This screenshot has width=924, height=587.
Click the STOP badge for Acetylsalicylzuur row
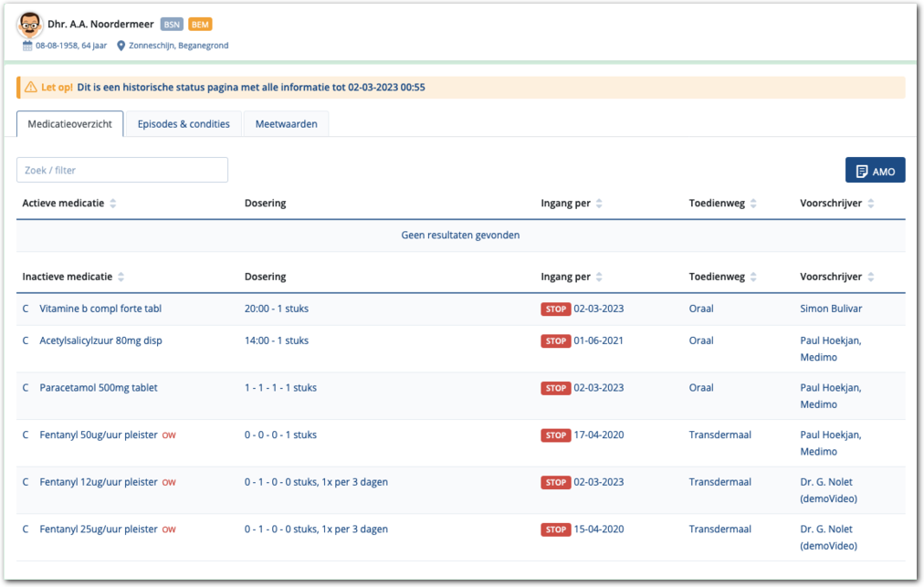point(556,341)
